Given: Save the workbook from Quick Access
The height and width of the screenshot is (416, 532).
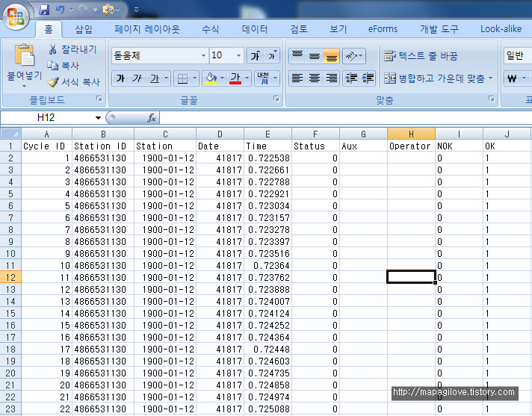Looking at the screenshot, I should click(44, 10).
